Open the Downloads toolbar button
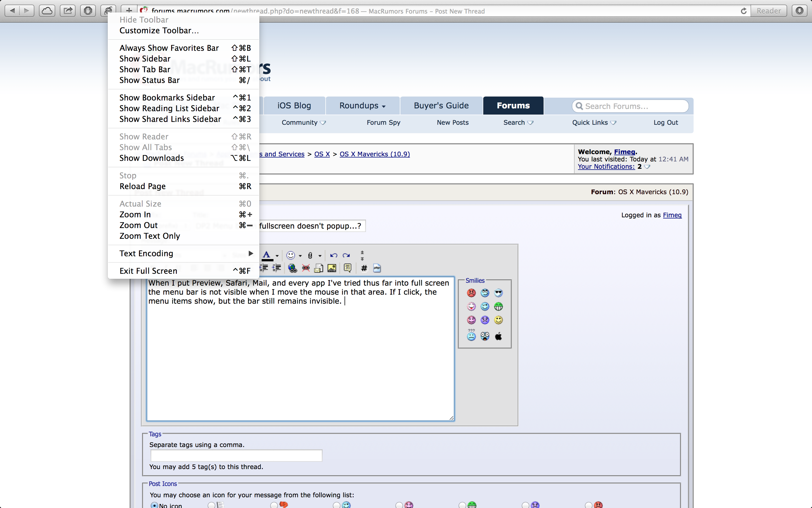812x508 pixels. [x=800, y=11]
